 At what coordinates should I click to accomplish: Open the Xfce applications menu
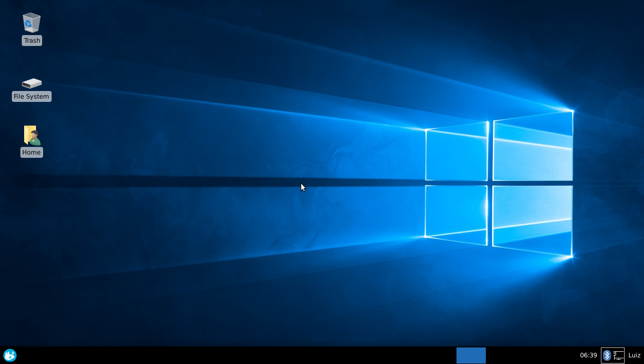click(10, 355)
